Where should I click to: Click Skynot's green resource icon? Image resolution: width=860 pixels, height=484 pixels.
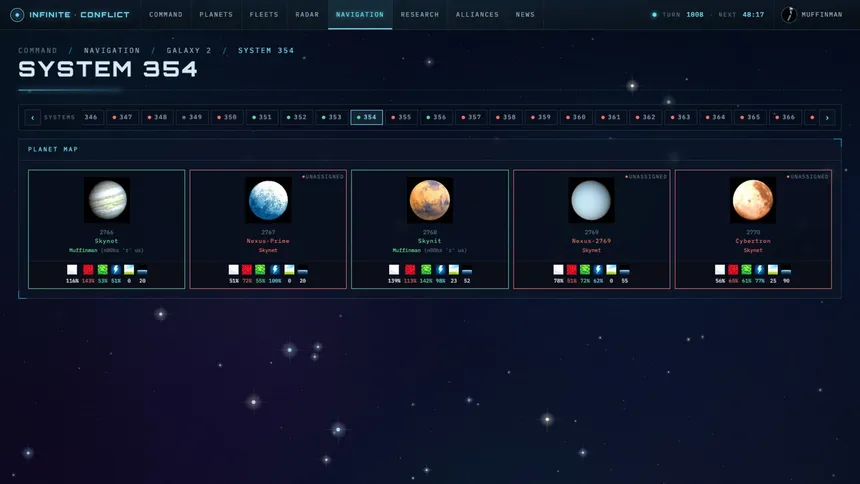pos(103,269)
